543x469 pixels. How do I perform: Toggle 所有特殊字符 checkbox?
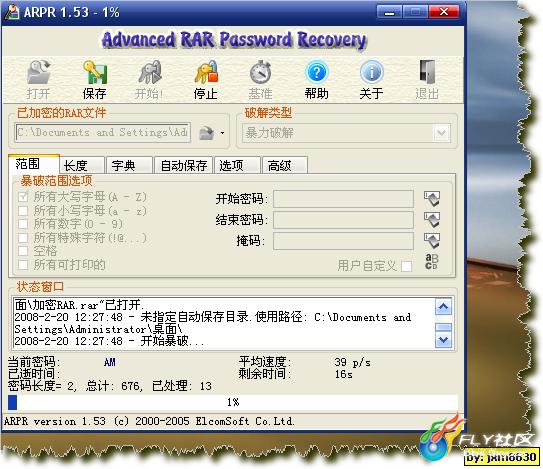tap(23, 238)
